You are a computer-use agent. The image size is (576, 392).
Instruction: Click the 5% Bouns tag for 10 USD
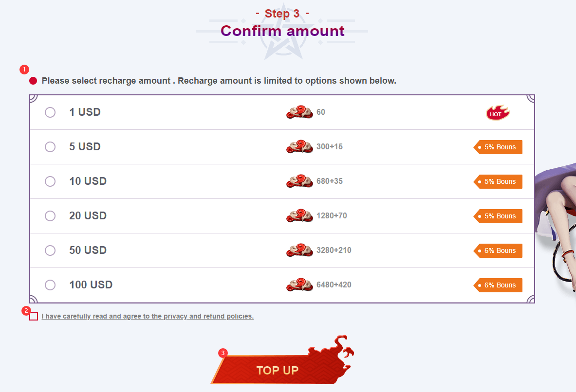[498, 181]
